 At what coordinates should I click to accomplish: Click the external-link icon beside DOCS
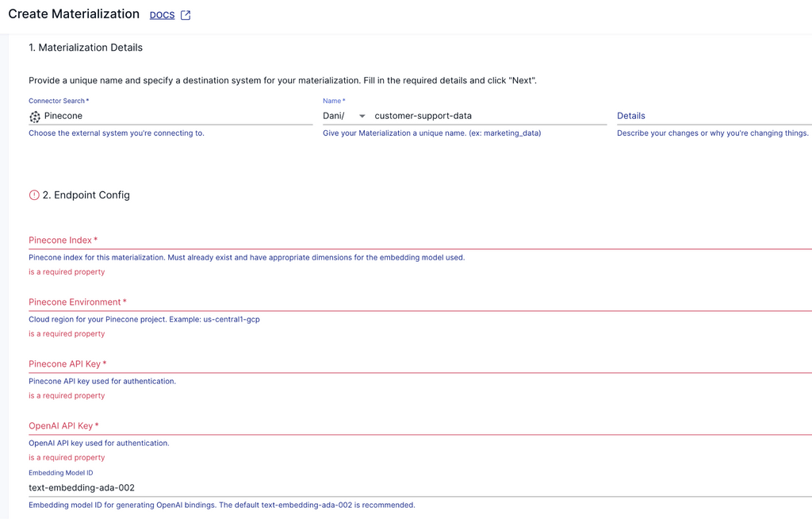185,13
